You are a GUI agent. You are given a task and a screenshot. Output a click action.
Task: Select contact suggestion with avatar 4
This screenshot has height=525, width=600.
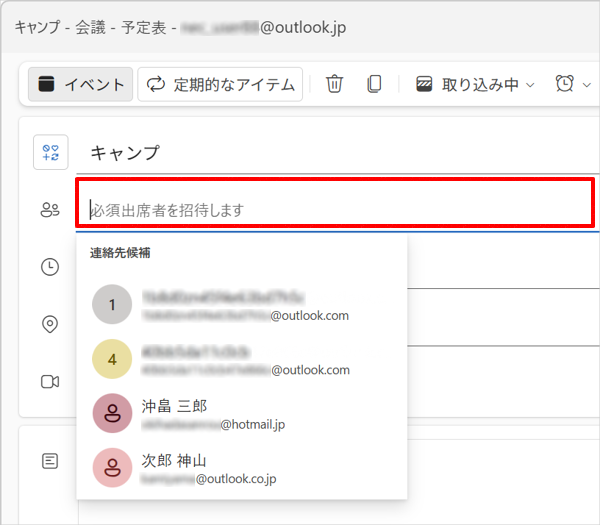tap(241, 359)
